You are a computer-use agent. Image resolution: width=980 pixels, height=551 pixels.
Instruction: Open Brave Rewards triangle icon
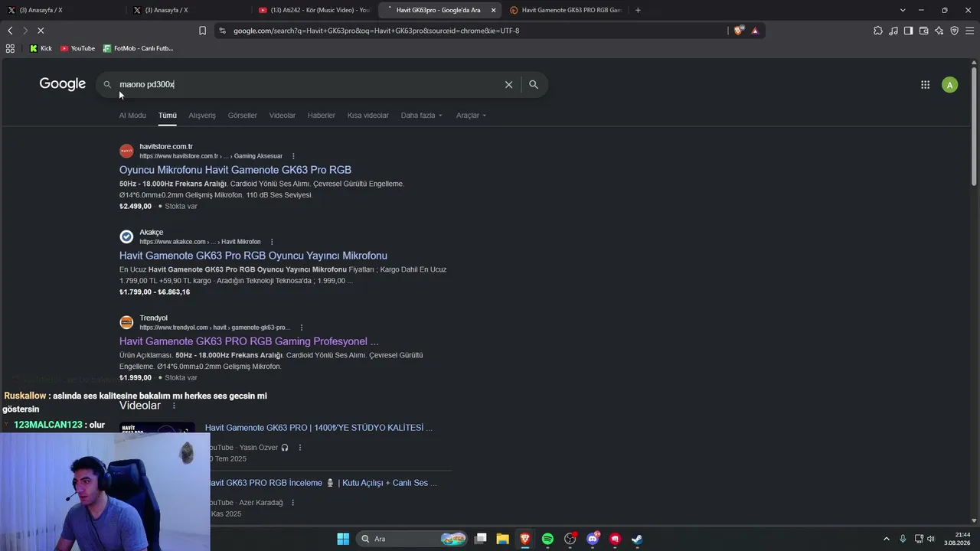point(755,31)
